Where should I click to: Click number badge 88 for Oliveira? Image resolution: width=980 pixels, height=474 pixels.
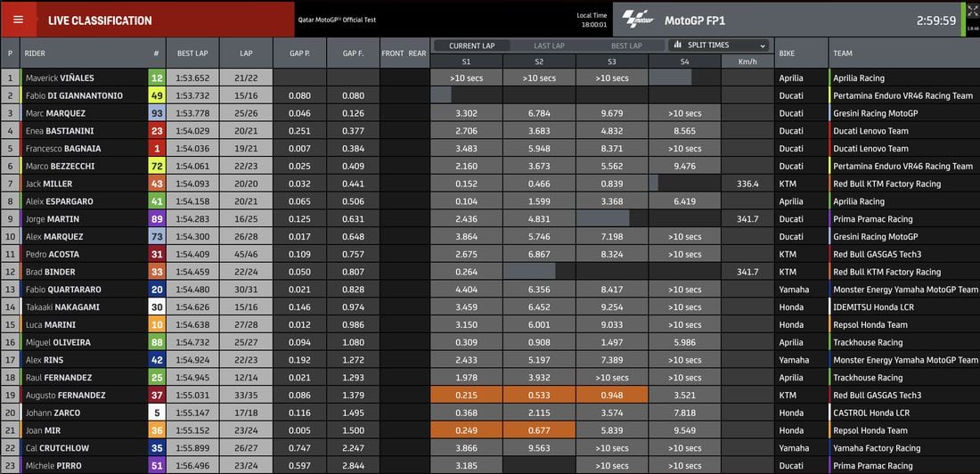click(156, 342)
